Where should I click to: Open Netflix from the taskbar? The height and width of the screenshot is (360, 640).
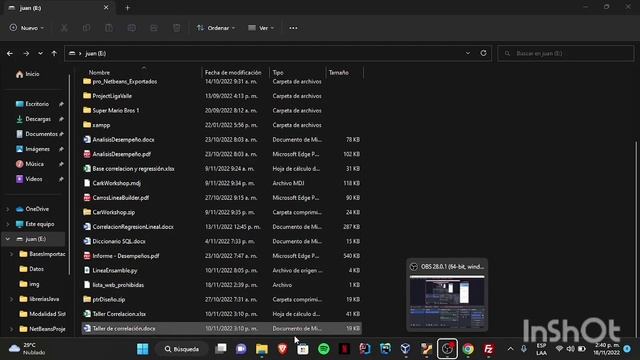point(344,349)
